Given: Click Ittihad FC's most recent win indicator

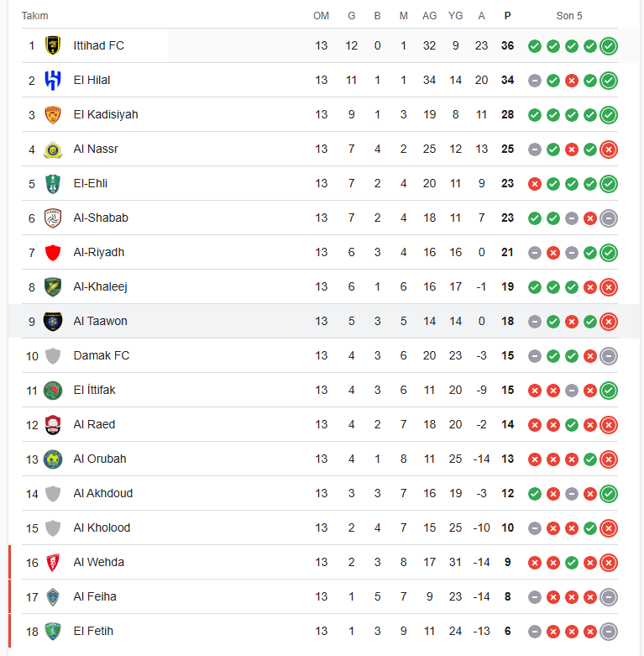Looking at the screenshot, I should (609, 46).
